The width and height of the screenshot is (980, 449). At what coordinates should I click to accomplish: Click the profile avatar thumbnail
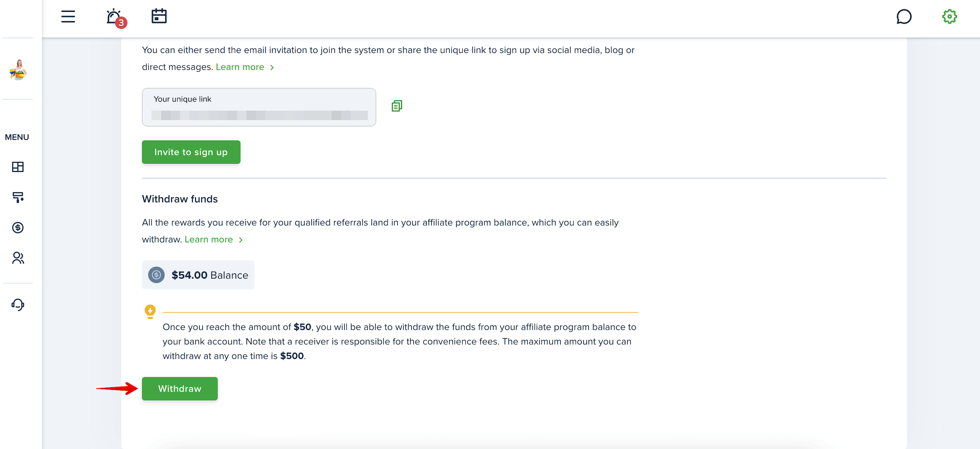point(18,70)
